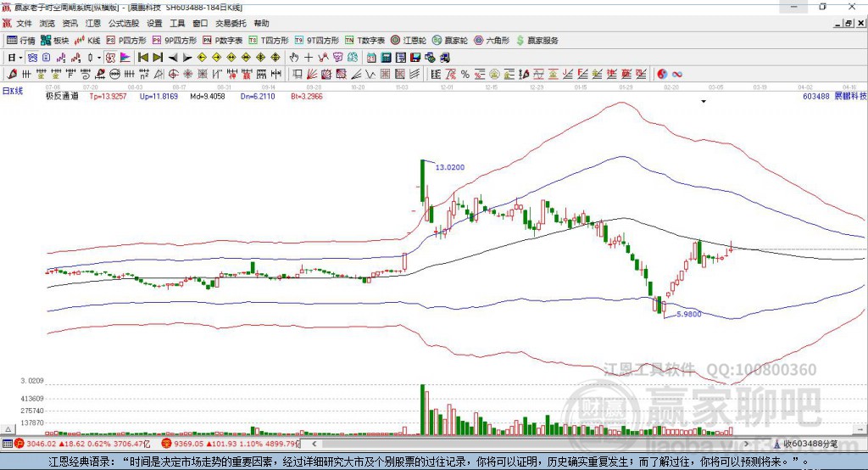Click the 5.9800 low price label
868x470 pixels.
pos(688,314)
